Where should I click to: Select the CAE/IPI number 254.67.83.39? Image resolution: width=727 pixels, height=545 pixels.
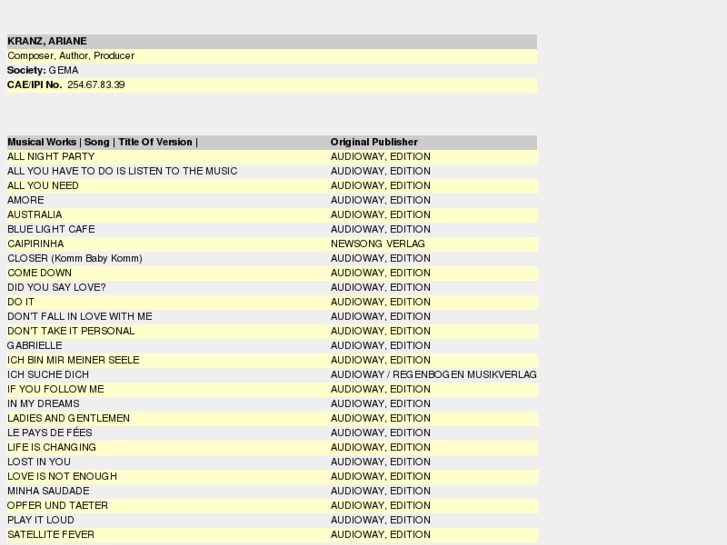[x=96, y=85]
